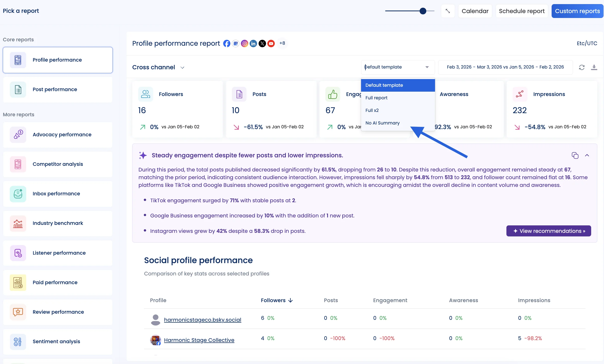Click the Followers card icon

point(146,94)
